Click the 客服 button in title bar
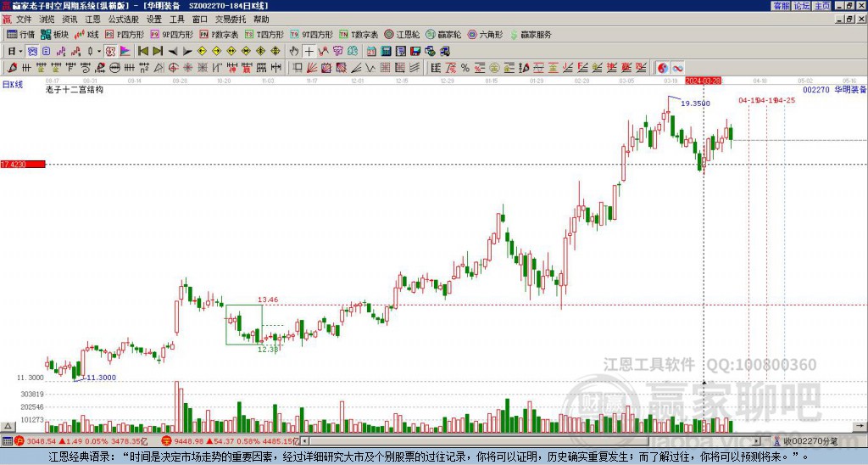 click(x=781, y=6)
